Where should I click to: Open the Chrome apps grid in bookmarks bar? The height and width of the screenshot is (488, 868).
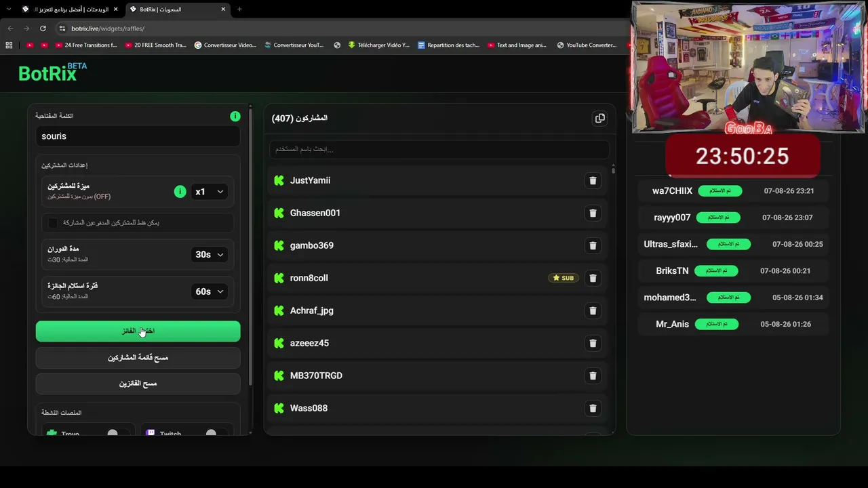9,45
